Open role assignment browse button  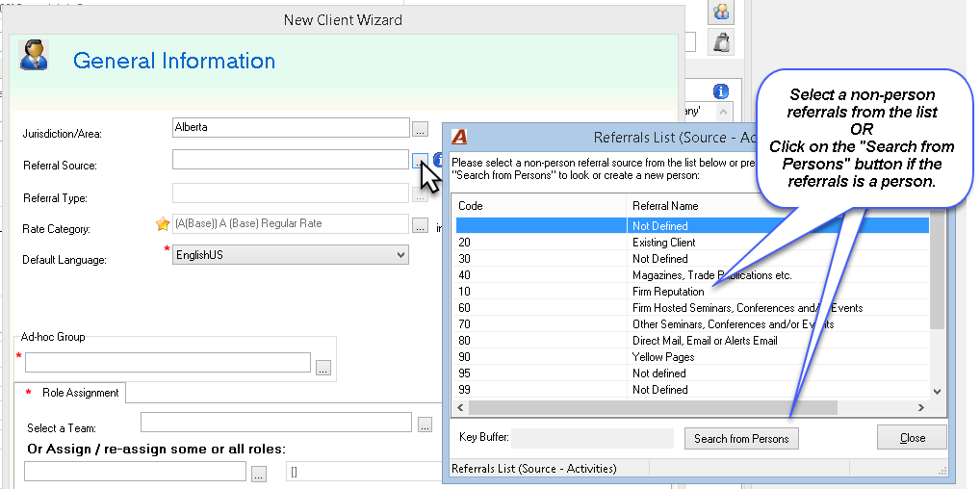point(259,474)
